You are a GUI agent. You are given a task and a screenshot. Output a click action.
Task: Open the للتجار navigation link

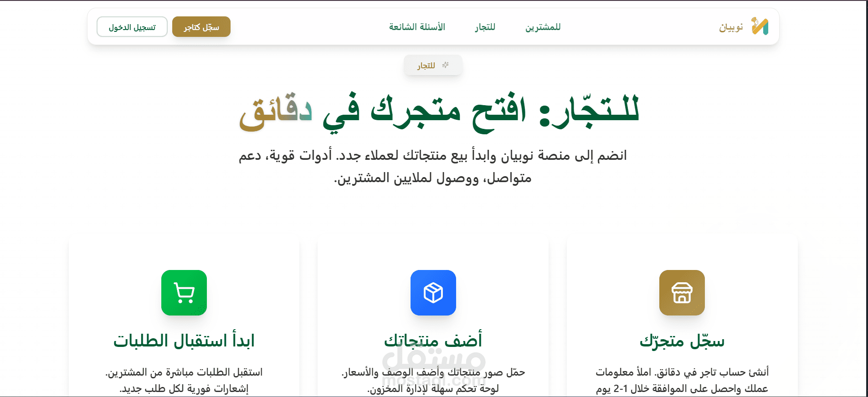tap(485, 27)
